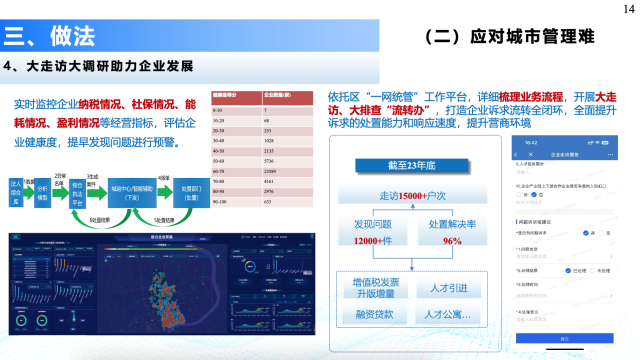The height and width of the screenshot is (360, 640).
Task: Open the three-dot menu in phone header
Action: tap(610, 155)
